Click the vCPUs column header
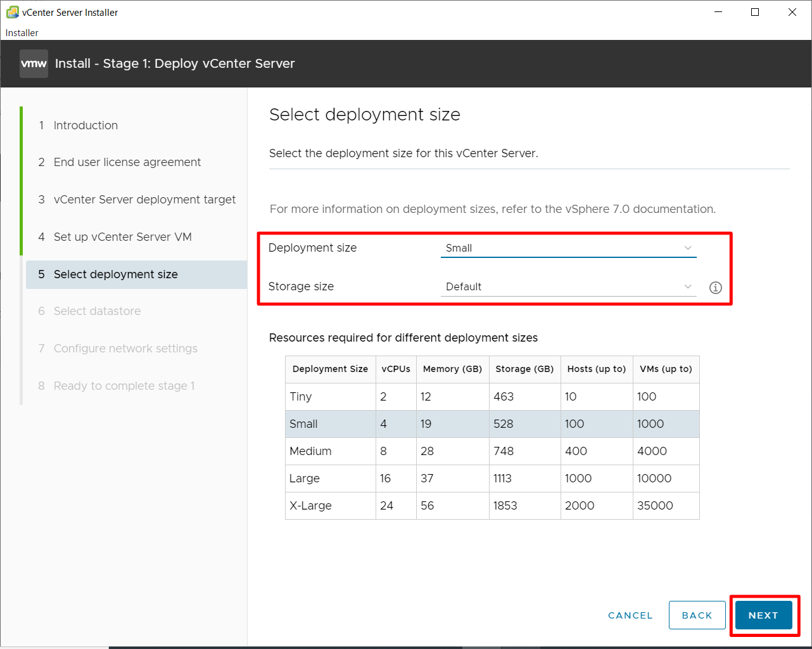The height and width of the screenshot is (649, 812). coord(396,369)
